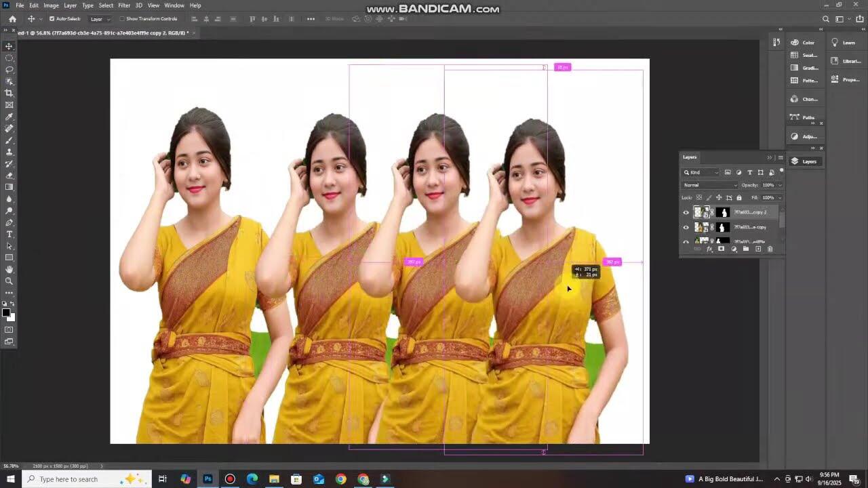Add layer style using fx icon
This screenshot has height=488, width=868.
[709, 249]
